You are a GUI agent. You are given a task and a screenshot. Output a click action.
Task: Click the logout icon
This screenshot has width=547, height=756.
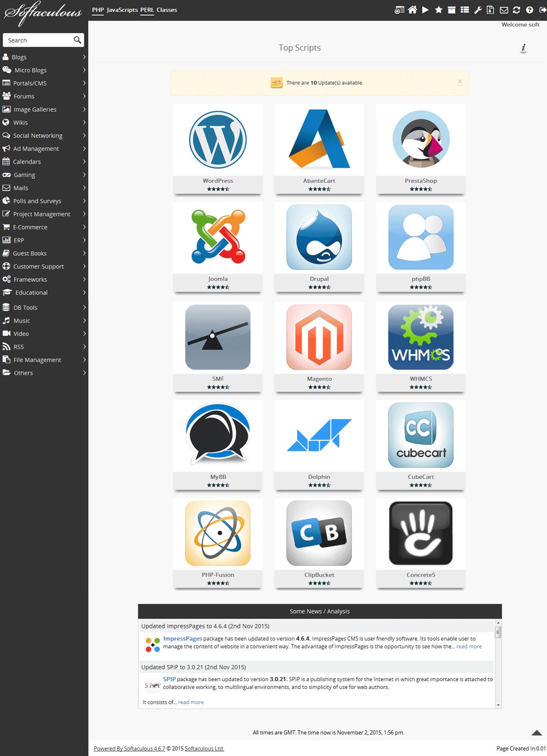pos(543,10)
